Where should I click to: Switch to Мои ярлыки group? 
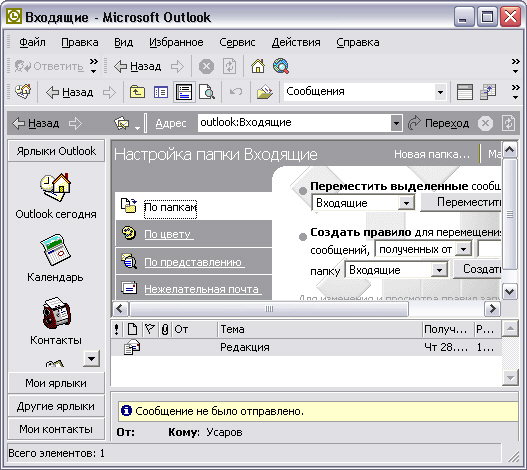point(56,383)
